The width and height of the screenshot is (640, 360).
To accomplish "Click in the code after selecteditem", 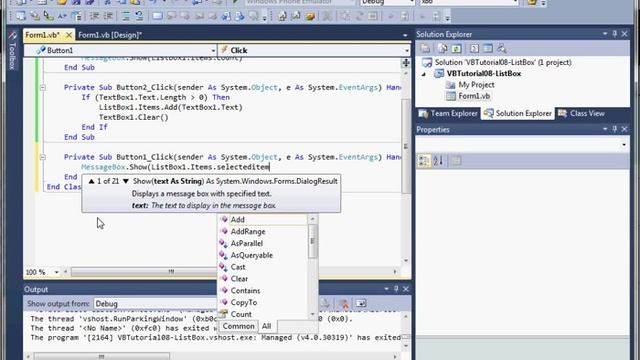I will 270,167.
